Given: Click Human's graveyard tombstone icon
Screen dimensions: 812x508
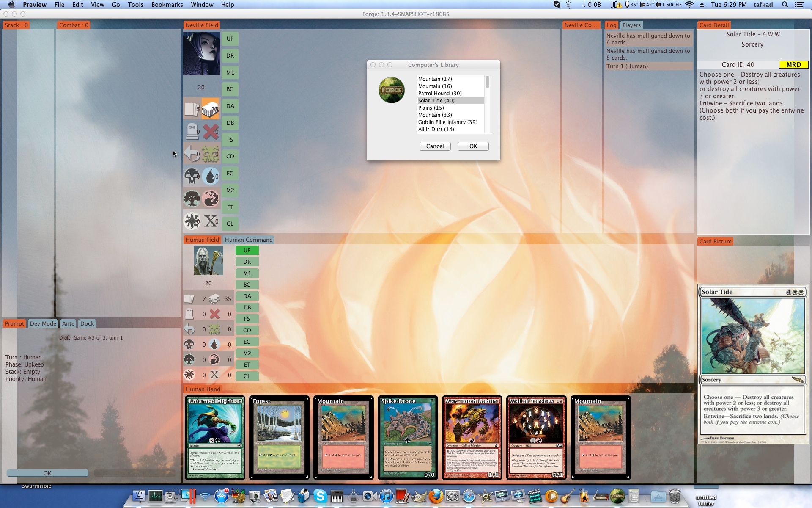Looking at the screenshot, I should 189,314.
